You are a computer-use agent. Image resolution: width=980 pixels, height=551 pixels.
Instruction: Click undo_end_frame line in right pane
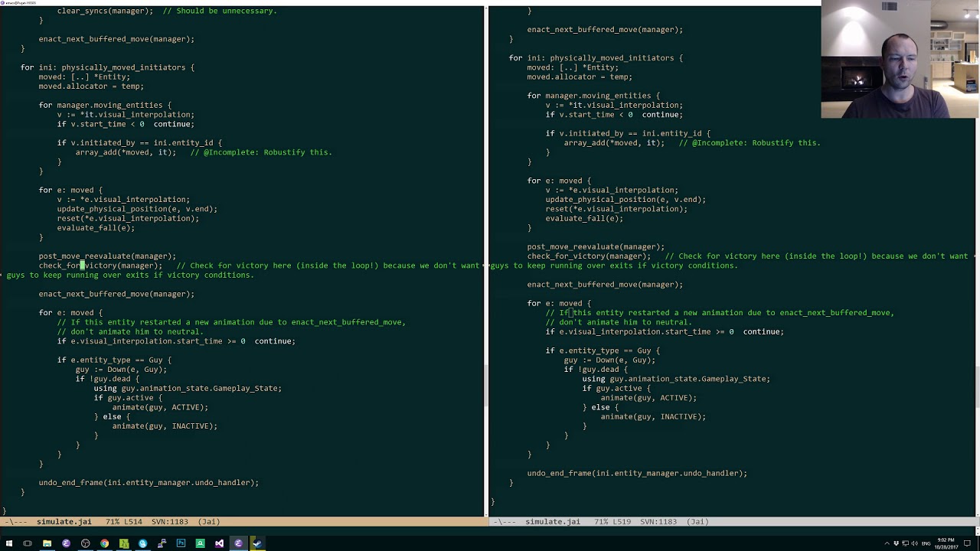[637, 473]
